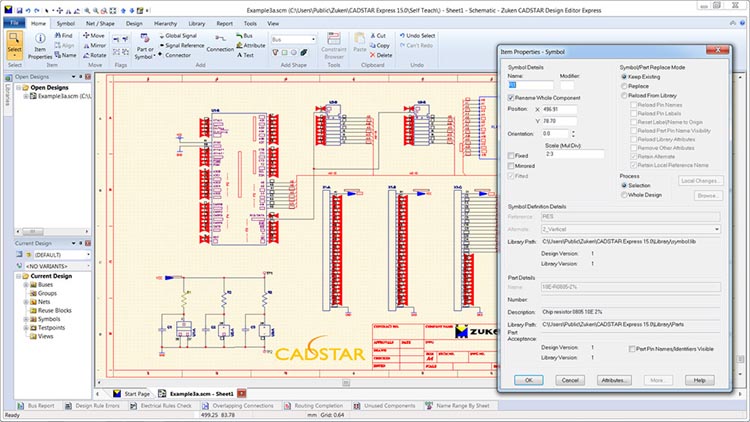
Task: Click the circle shape icon in Add Shape
Action: [294, 53]
